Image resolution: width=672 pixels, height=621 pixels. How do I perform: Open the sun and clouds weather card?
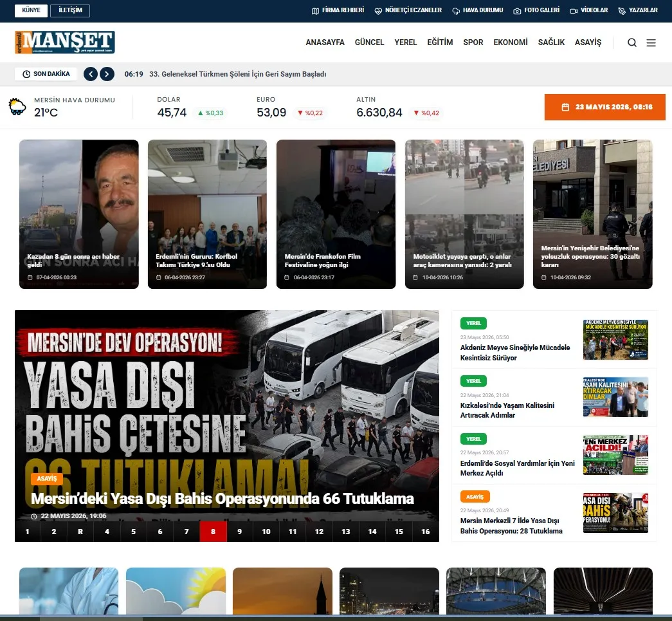(176, 591)
